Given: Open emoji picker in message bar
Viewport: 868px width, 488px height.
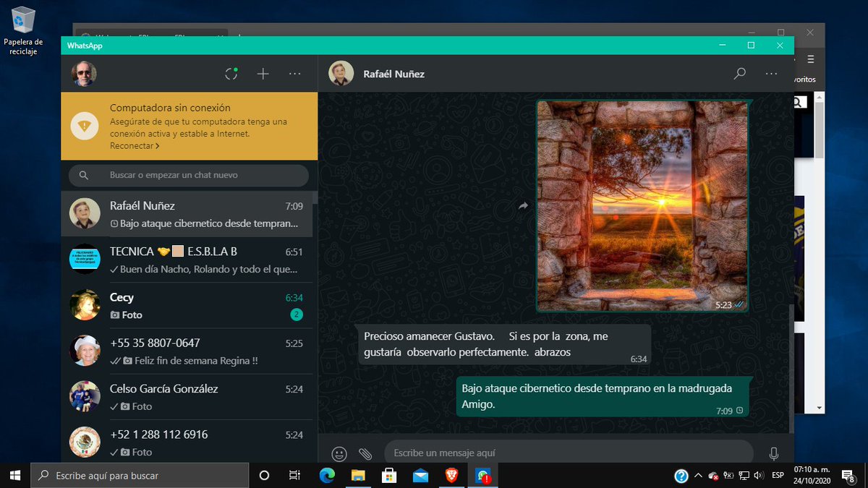Looking at the screenshot, I should coord(339,453).
